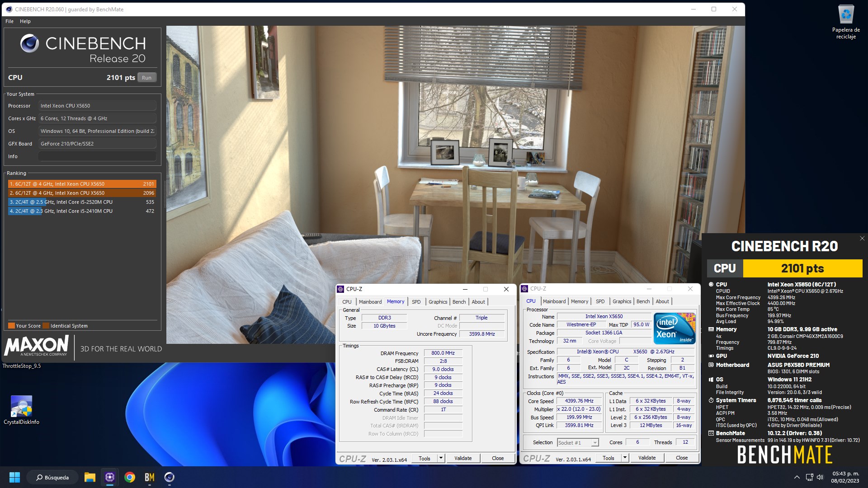Select the Core i5-2410M ranking entry
Screen dimensions: 868x488
82,211
